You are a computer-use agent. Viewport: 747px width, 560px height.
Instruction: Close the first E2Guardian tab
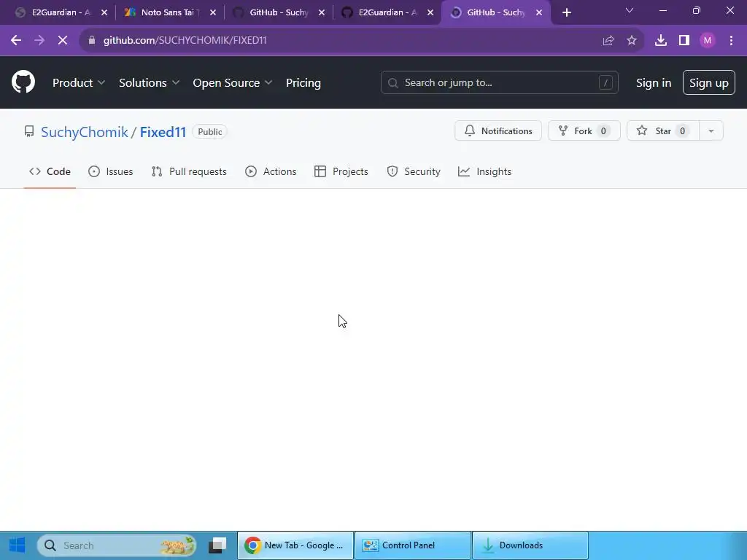click(x=104, y=13)
